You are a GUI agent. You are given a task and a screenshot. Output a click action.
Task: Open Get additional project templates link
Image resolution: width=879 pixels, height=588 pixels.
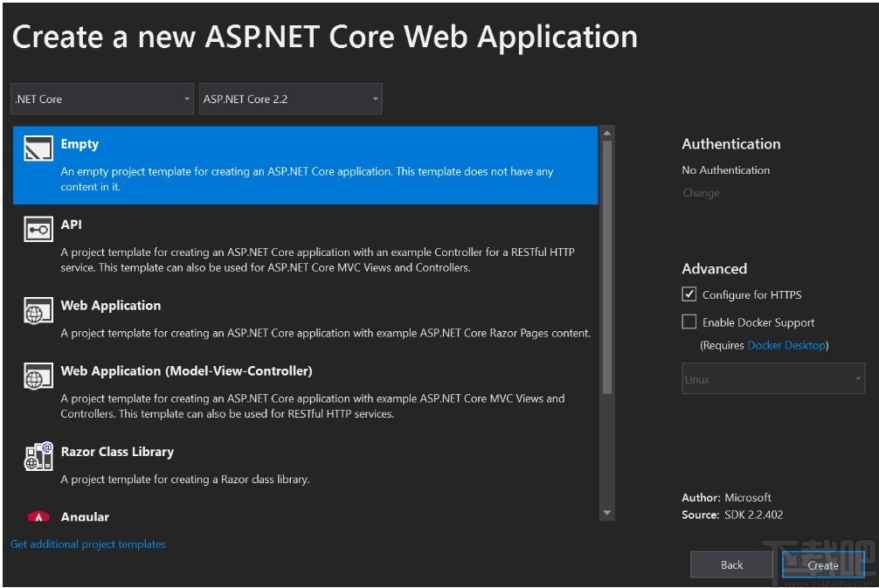tap(88, 544)
